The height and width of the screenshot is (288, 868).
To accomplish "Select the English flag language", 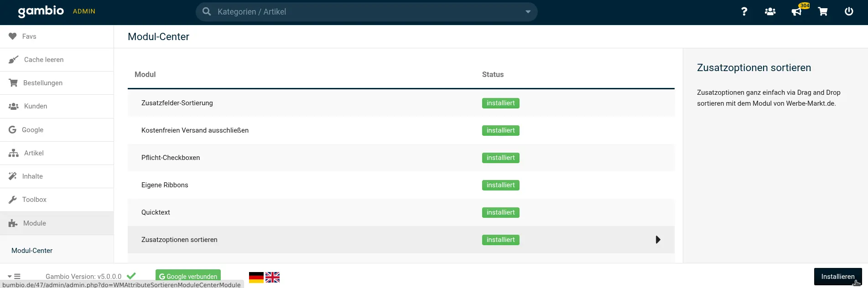I will [272, 277].
